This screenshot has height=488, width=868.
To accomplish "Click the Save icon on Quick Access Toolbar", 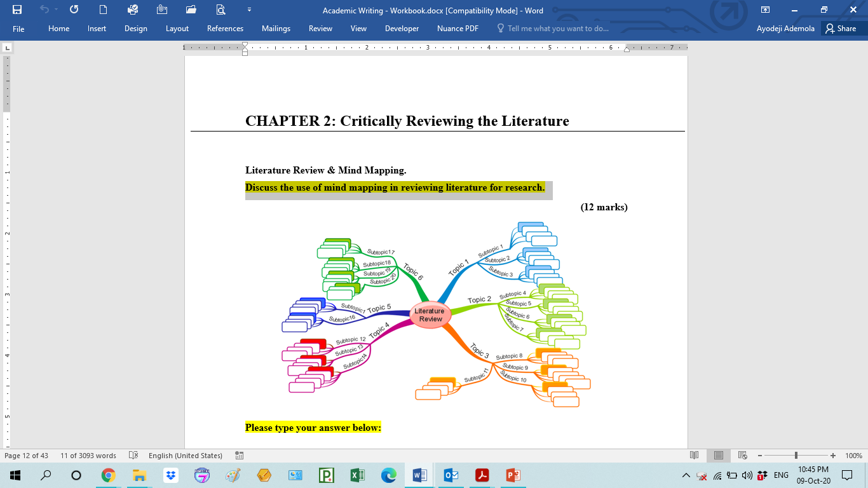I will tap(17, 10).
